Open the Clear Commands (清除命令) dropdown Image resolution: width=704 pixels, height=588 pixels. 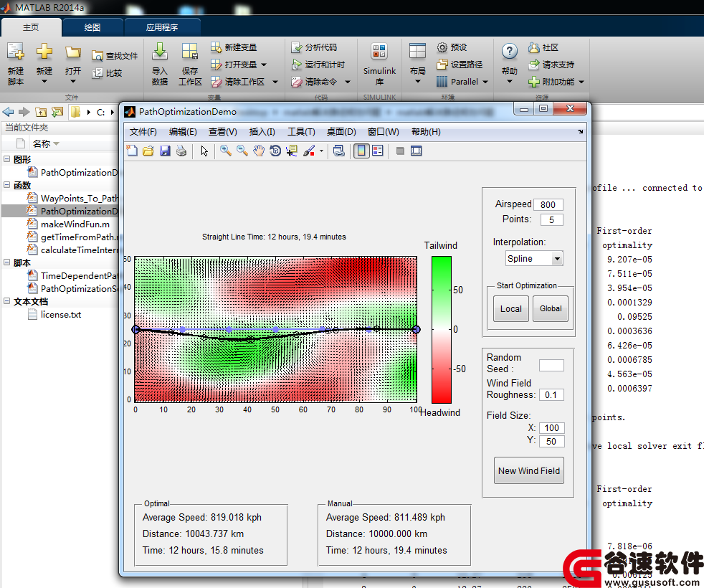click(x=348, y=82)
